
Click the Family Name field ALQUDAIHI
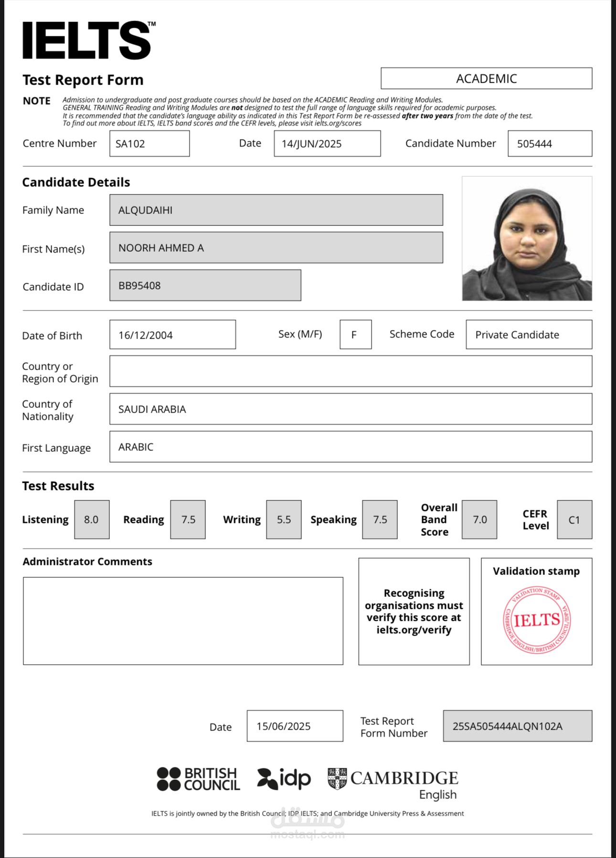point(276,210)
